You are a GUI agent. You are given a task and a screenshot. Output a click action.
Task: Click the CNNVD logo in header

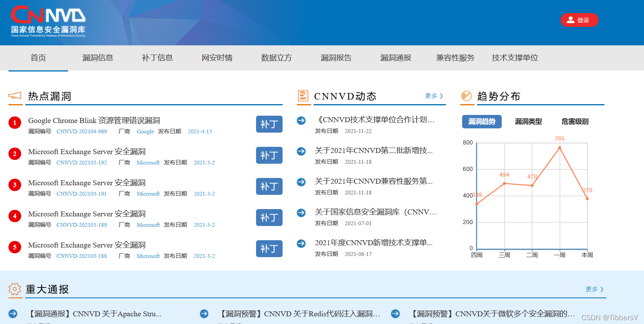point(48,22)
